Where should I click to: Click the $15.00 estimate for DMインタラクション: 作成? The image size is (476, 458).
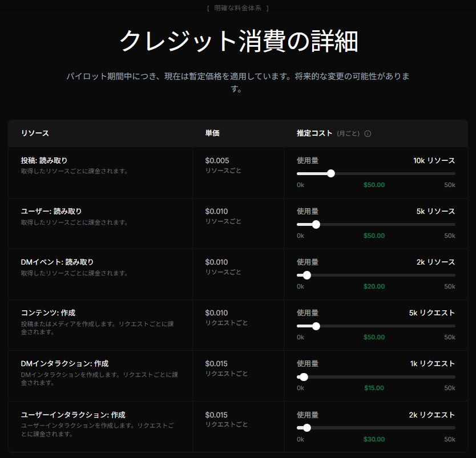click(x=374, y=388)
